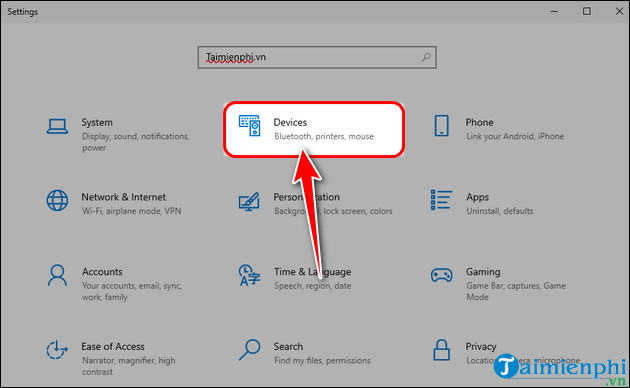Open the Apps list icon
Viewport: 630px width, 388px height.
[x=442, y=200]
